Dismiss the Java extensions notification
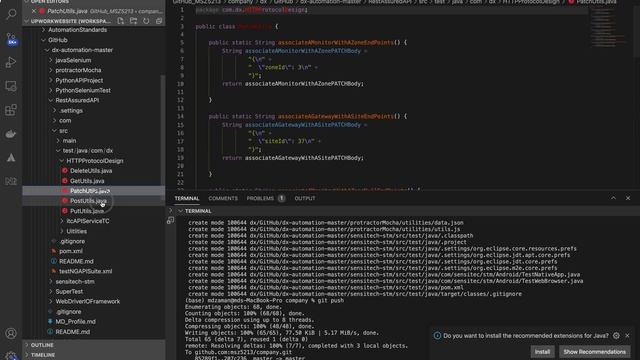640x360 pixels. coord(627,336)
